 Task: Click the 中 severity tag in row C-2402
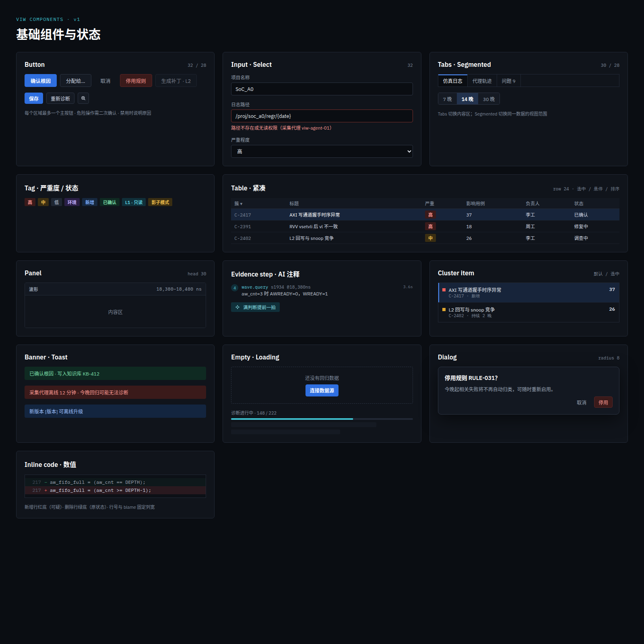pos(430,238)
